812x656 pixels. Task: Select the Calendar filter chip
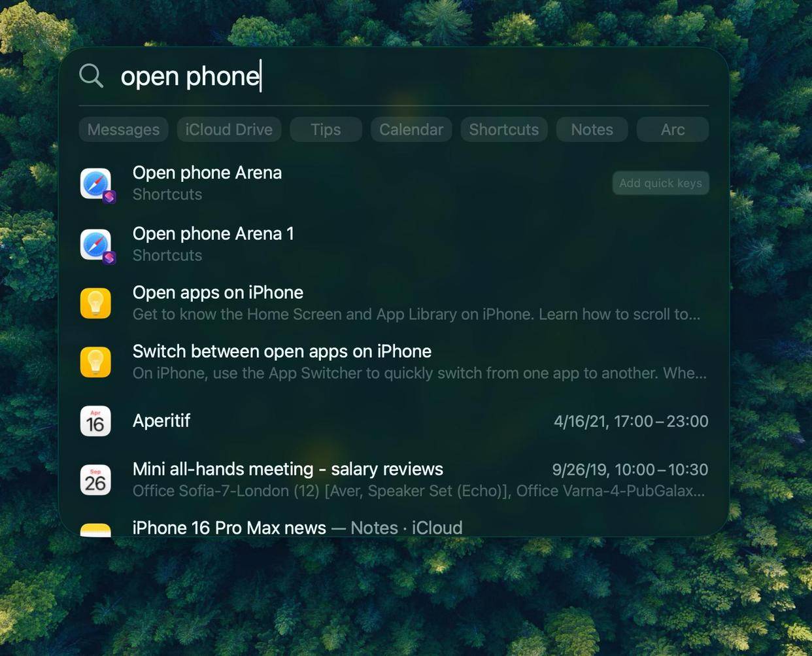point(411,129)
